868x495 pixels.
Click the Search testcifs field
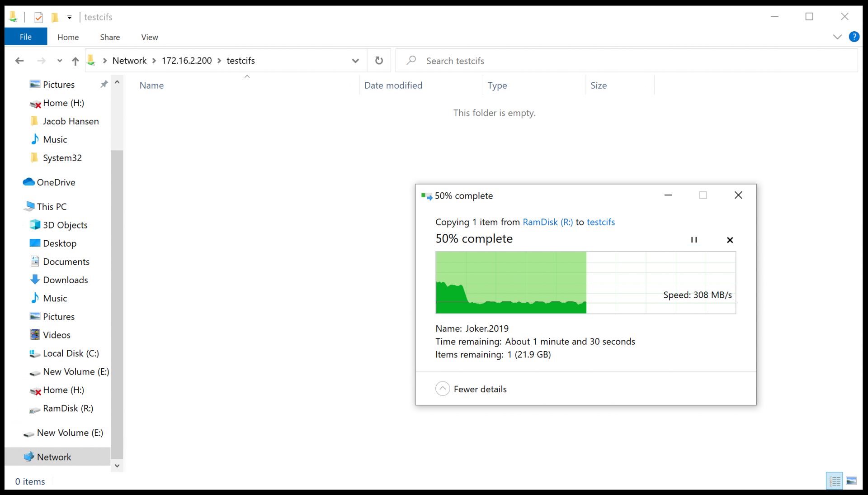[627, 61]
